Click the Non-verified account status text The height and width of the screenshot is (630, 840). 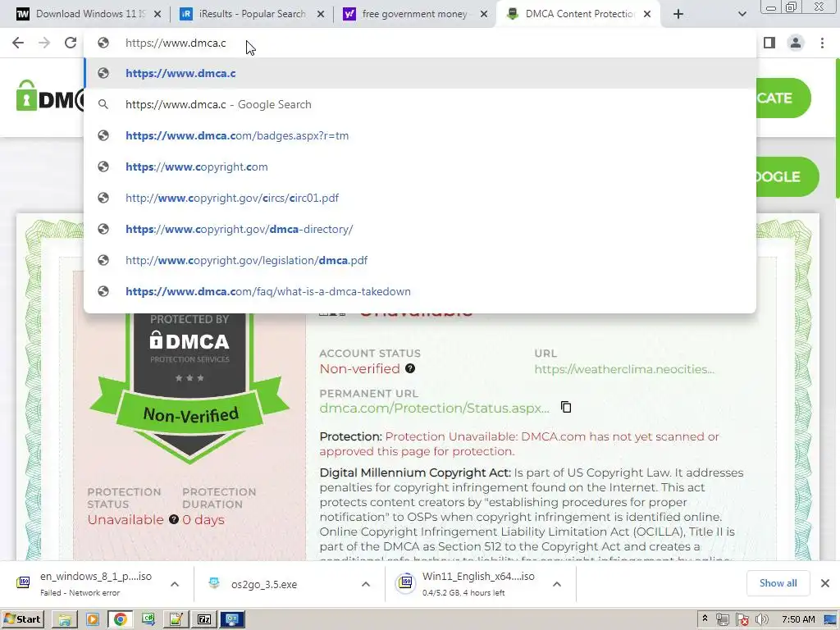tap(359, 368)
